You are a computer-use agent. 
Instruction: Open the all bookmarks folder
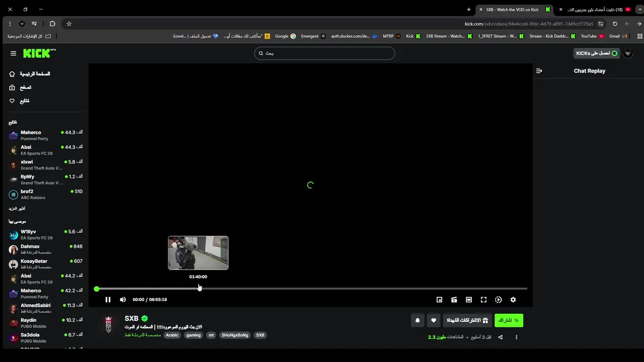click(x=29, y=36)
